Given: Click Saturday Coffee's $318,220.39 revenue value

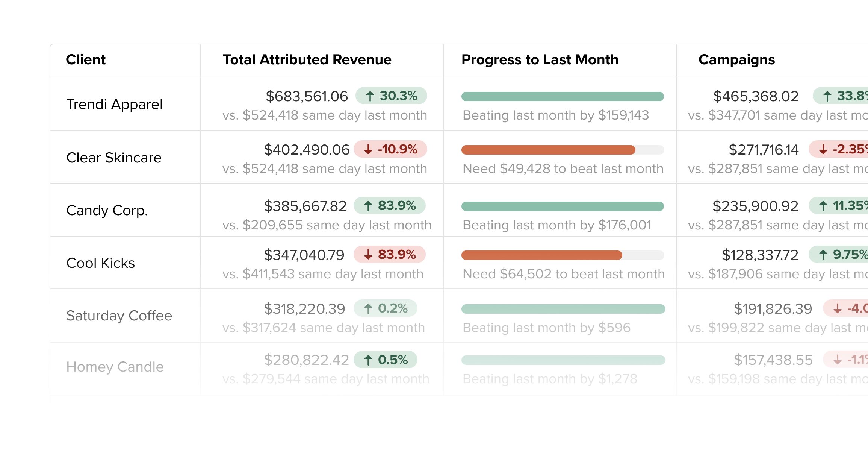Looking at the screenshot, I should click(304, 309).
